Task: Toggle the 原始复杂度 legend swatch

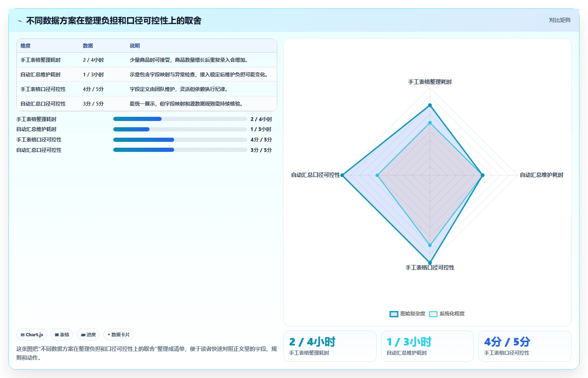Action: pos(394,314)
